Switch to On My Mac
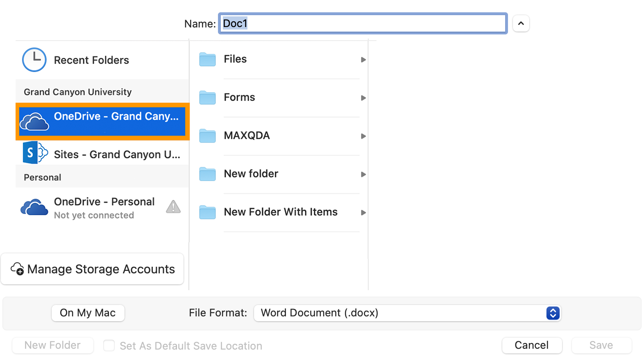The width and height of the screenshot is (644, 359). pos(88,313)
